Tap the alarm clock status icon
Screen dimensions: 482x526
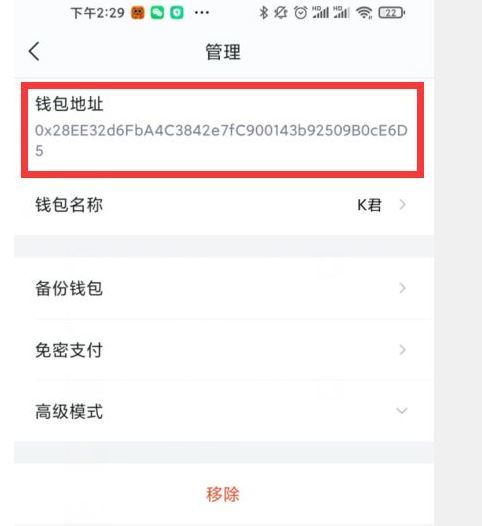301,13
